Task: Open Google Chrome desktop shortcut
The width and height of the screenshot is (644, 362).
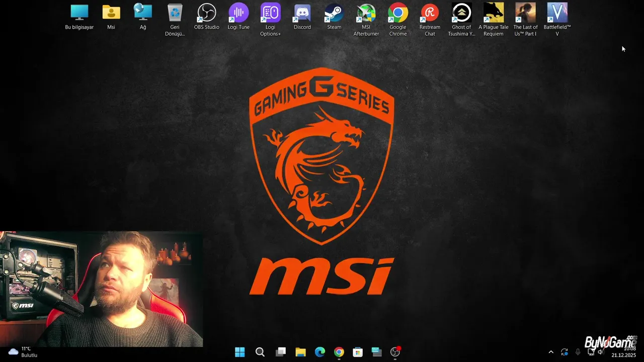Action: tap(398, 20)
